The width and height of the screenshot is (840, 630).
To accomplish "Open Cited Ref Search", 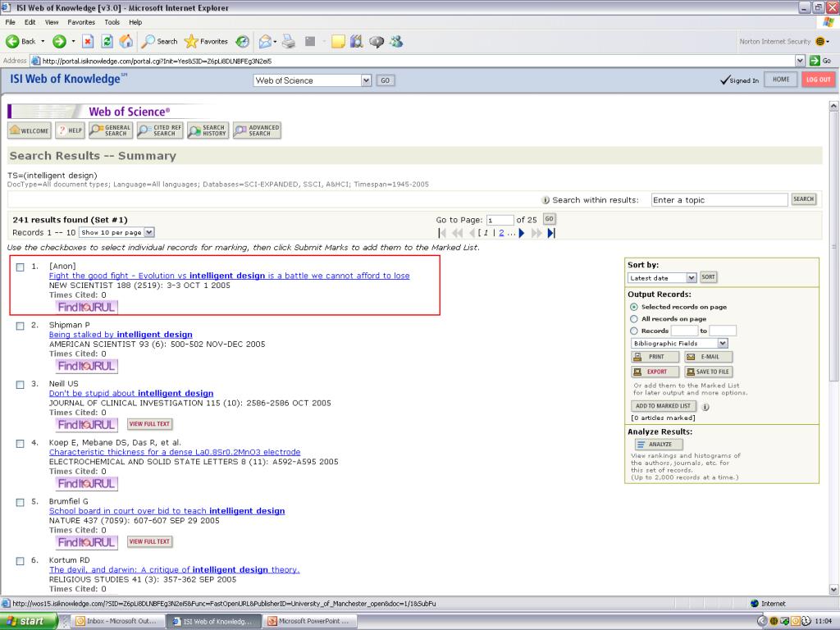I will click(x=160, y=130).
